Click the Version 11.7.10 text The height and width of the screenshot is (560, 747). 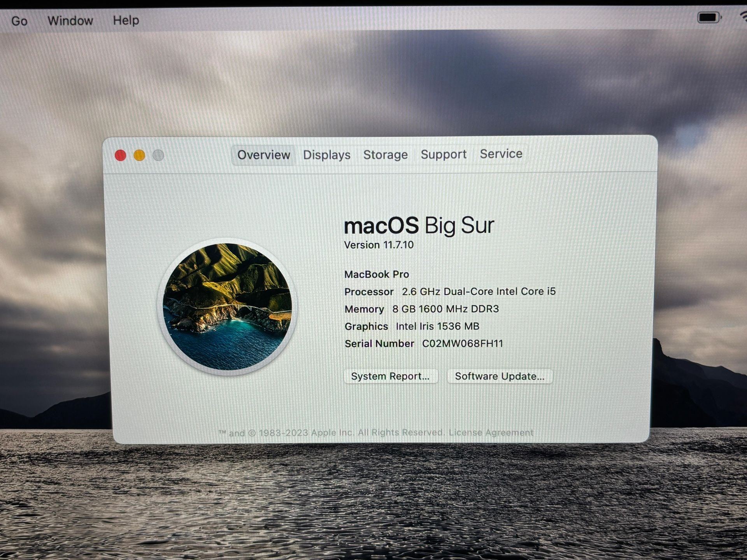(379, 245)
